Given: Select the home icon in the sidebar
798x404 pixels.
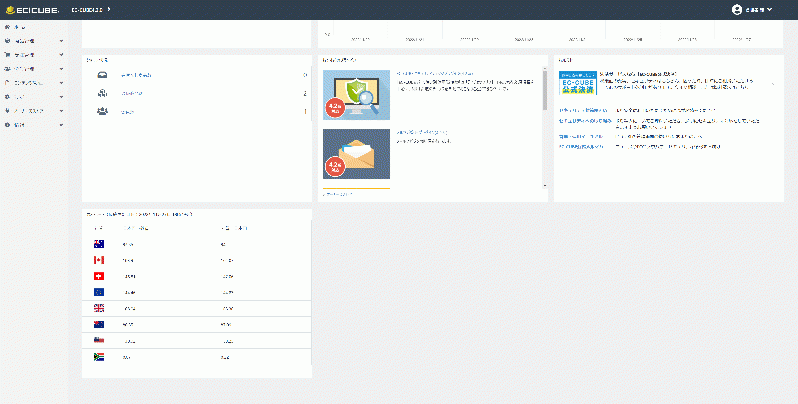Looking at the screenshot, I should click(x=7, y=27).
